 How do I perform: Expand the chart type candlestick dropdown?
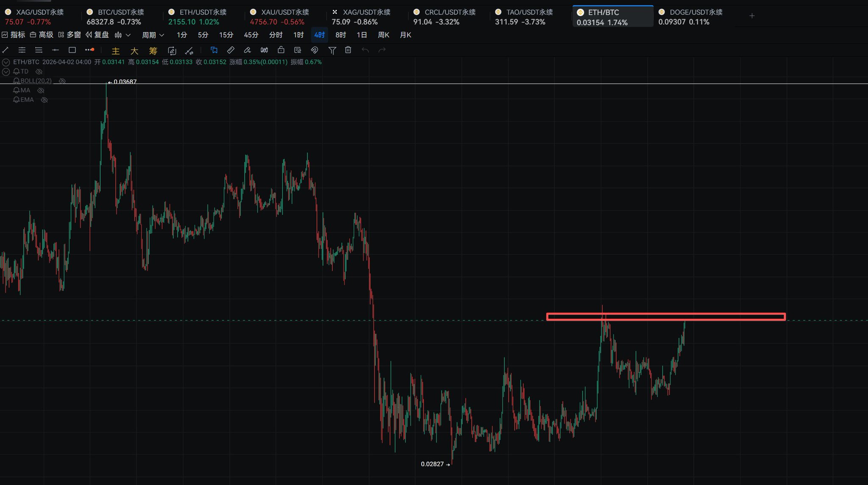point(122,35)
